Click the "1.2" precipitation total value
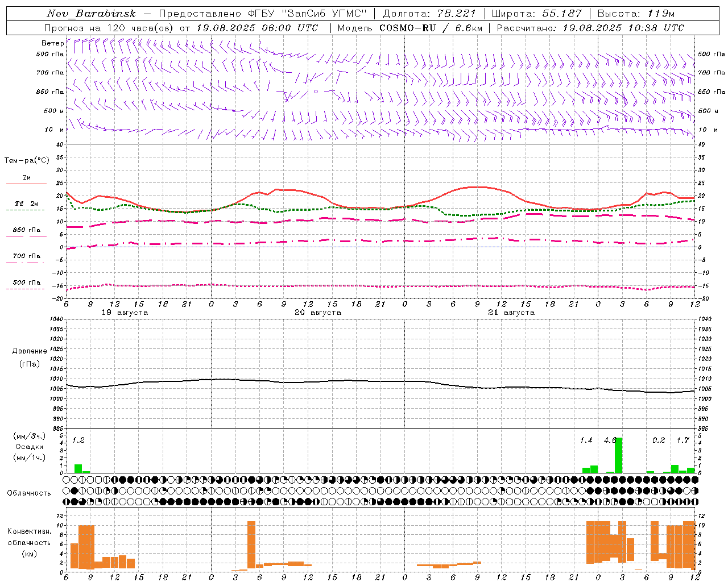This screenshot has width=728, height=582. click(78, 440)
